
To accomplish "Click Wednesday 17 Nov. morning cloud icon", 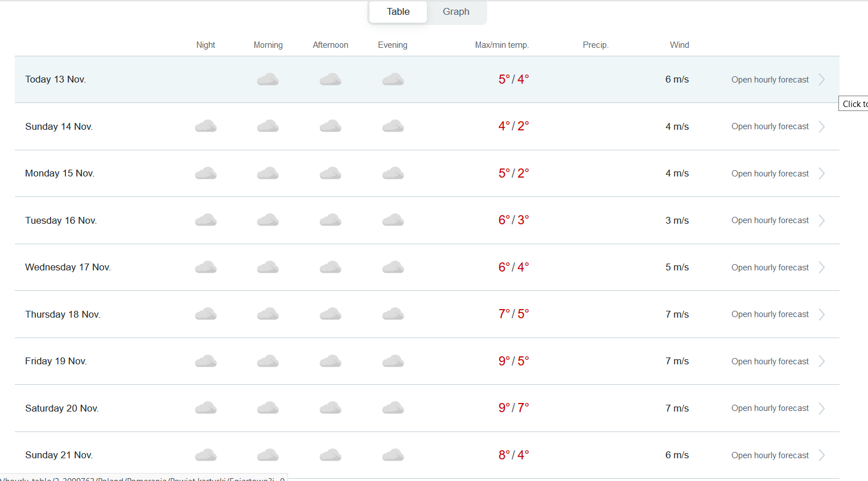I will [x=268, y=267].
